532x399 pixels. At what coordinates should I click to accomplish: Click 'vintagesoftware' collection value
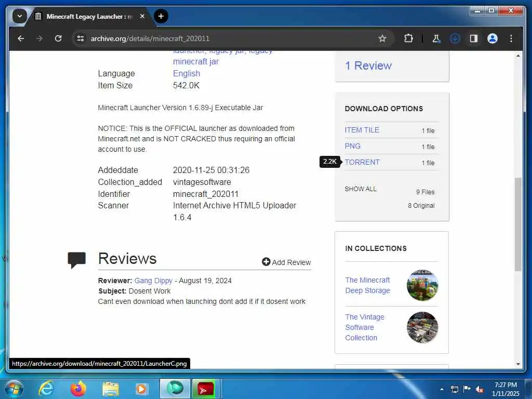click(x=202, y=182)
